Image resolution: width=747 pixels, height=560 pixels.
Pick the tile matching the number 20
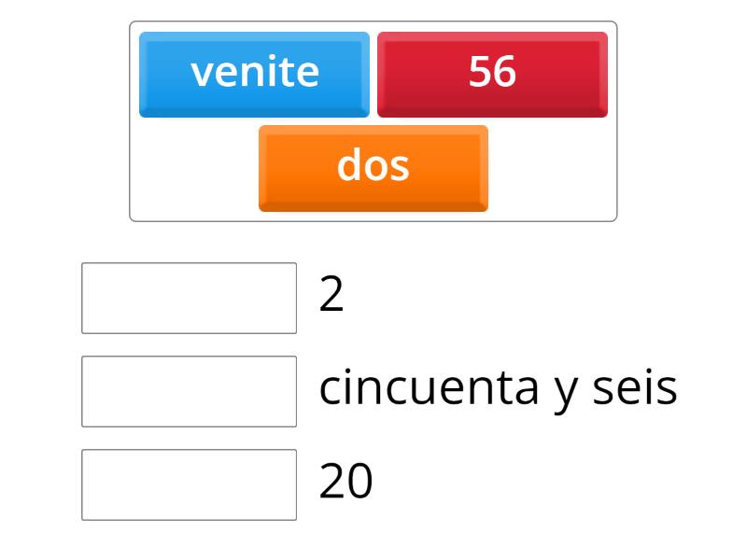point(254,73)
